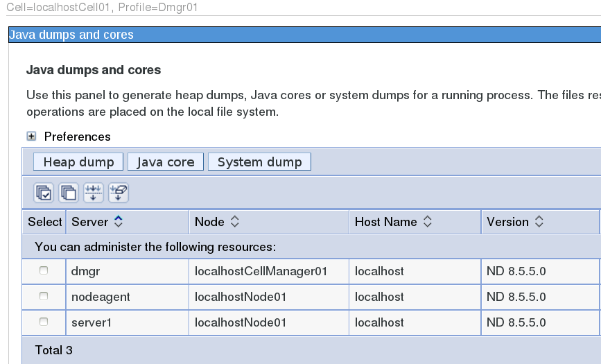Click localhost host name in server1 row
Image resolution: width=601 pixels, height=364 pixels.
pyautogui.click(x=379, y=322)
